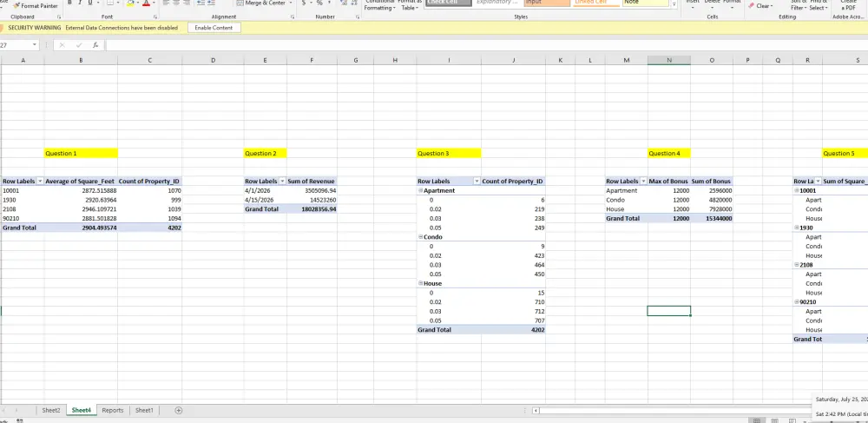Open Conditional Formatting menu

tap(380, 5)
